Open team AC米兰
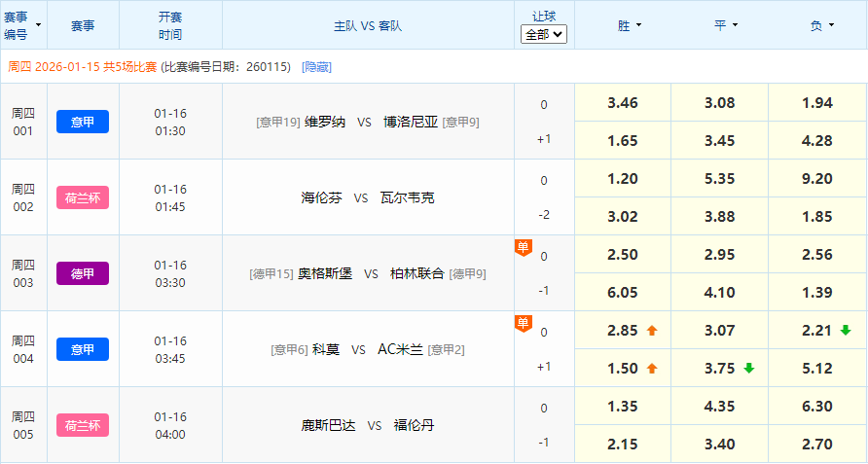 (x=400, y=349)
